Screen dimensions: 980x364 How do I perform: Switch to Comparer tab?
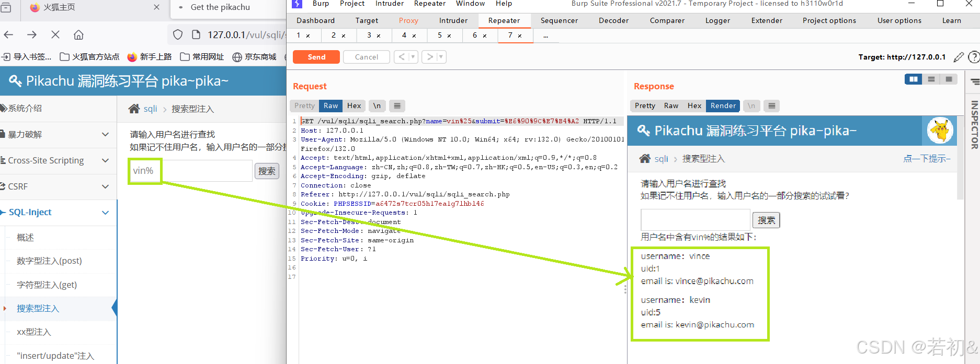click(x=667, y=20)
